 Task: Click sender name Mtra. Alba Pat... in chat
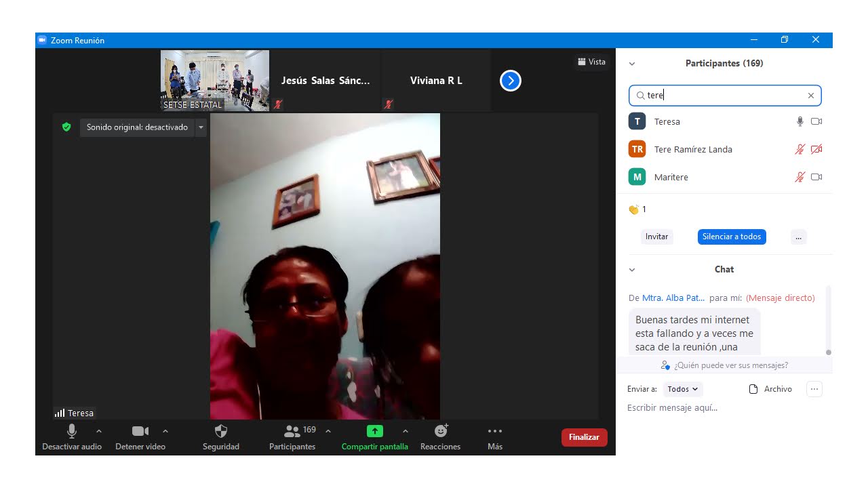pyautogui.click(x=673, y=298)
